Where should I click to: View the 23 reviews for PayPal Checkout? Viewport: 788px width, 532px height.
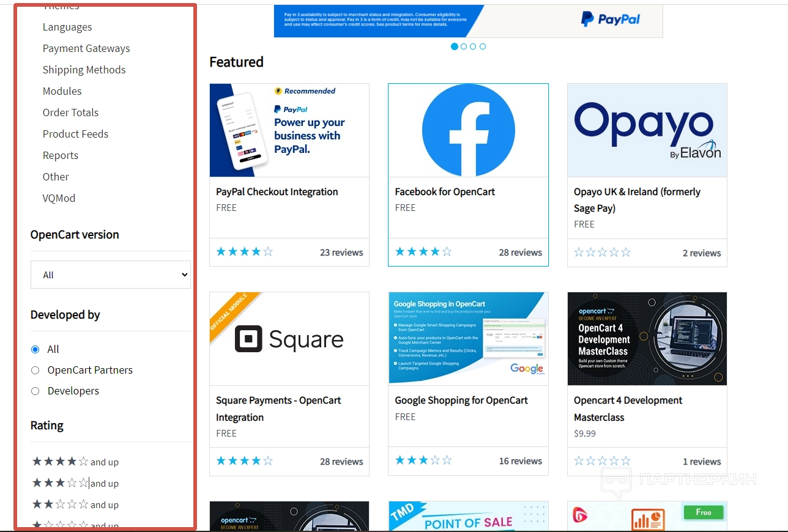(x=341, y=253)
